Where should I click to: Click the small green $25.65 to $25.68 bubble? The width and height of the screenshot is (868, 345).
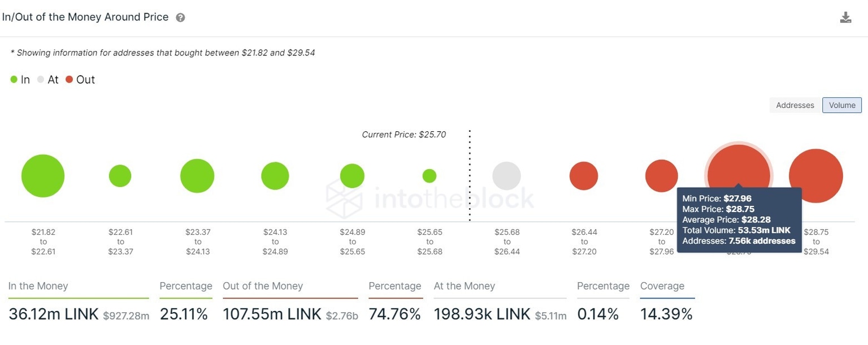click(429, 176)
